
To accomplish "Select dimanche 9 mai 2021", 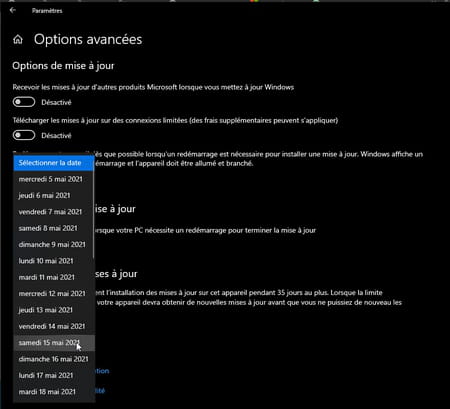I will point(53,245).
